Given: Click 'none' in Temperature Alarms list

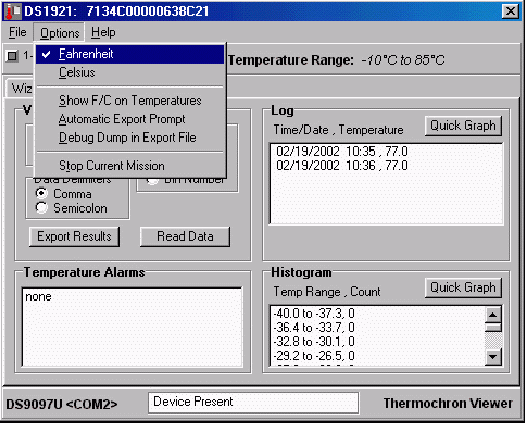Looking at the screenshot, I should click(38, 296).
